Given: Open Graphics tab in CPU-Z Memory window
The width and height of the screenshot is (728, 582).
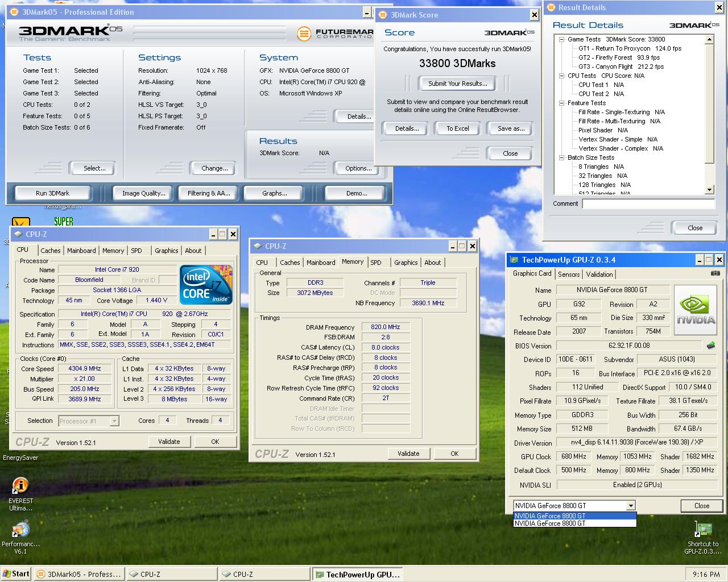Looking at the screenshot, I should click(406, 263).
